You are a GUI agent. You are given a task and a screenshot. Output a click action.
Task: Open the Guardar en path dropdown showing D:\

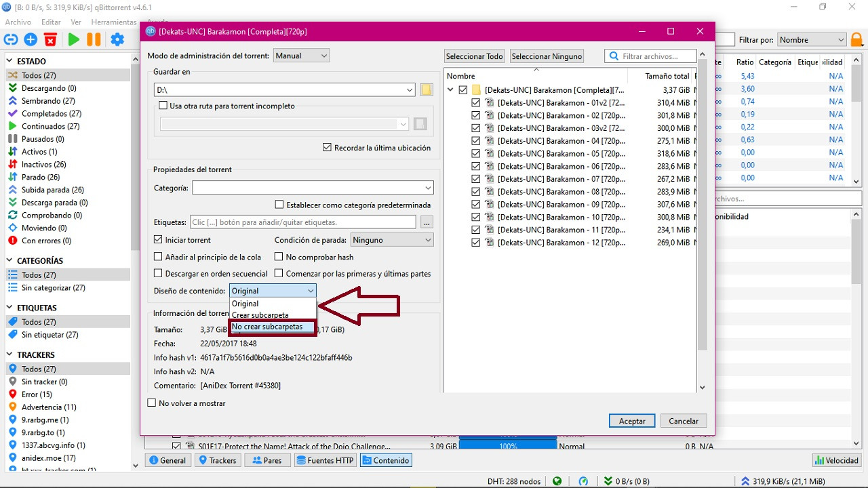point(285,90)
